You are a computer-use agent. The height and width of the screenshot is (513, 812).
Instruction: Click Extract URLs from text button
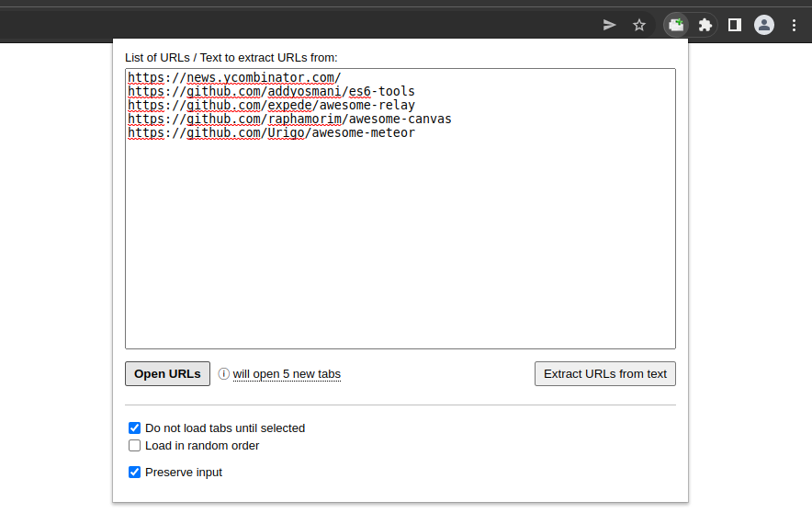[x=604, y=373]
